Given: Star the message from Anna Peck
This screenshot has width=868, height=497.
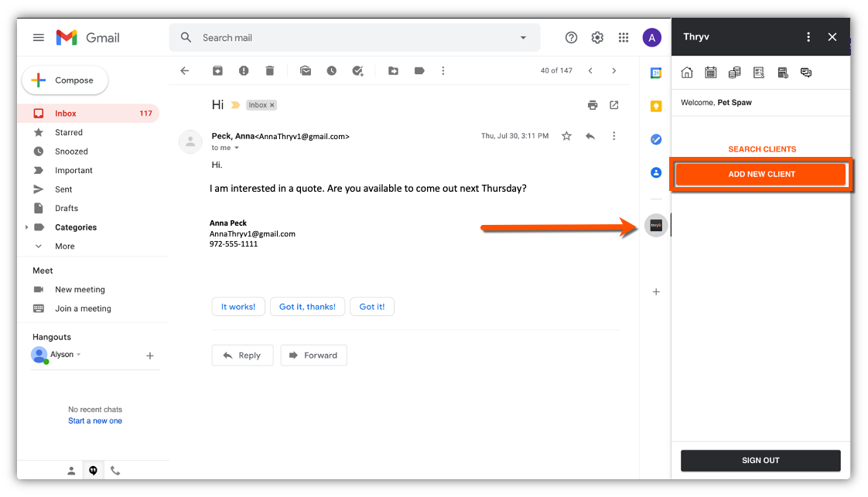Looking at the screenshot, I should (566, 136).
